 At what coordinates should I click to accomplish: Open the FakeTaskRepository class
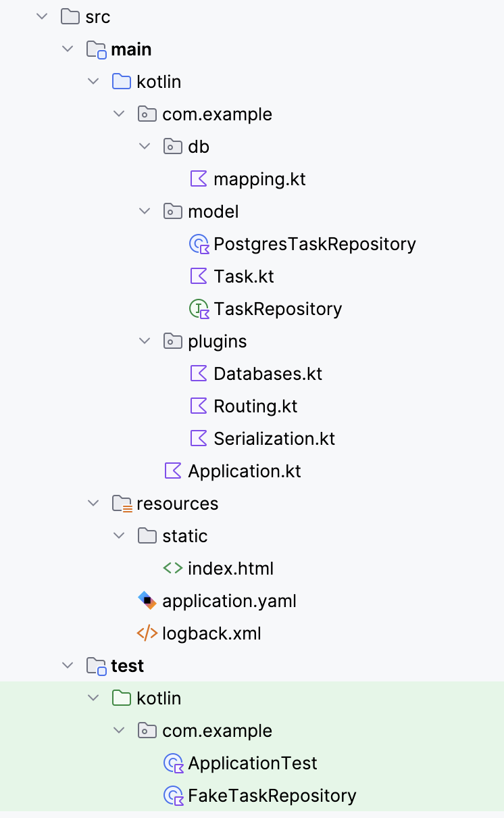pos(273,796)
